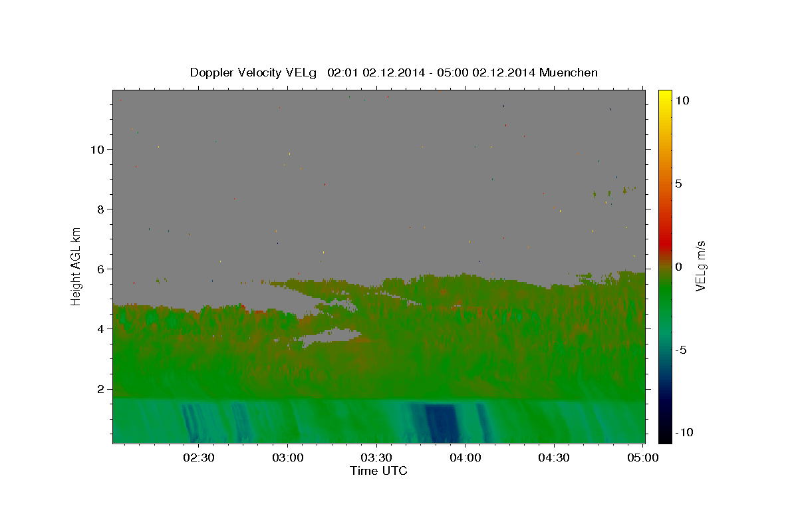Click the "Muenchen" location label in title
Screen dimensions: 798x532
pos(569,72)
